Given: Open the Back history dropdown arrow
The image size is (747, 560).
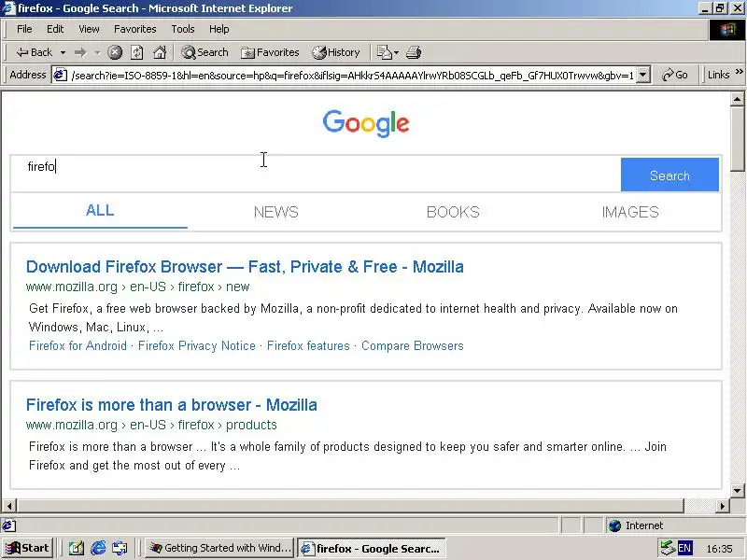Looking at the screenshot, I should pos(63,52).
